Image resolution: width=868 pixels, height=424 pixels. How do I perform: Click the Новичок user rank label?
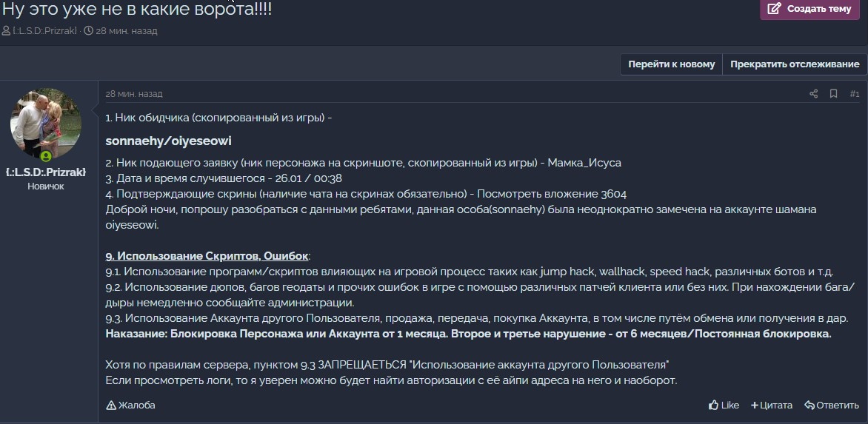click(x=46, y=186)
